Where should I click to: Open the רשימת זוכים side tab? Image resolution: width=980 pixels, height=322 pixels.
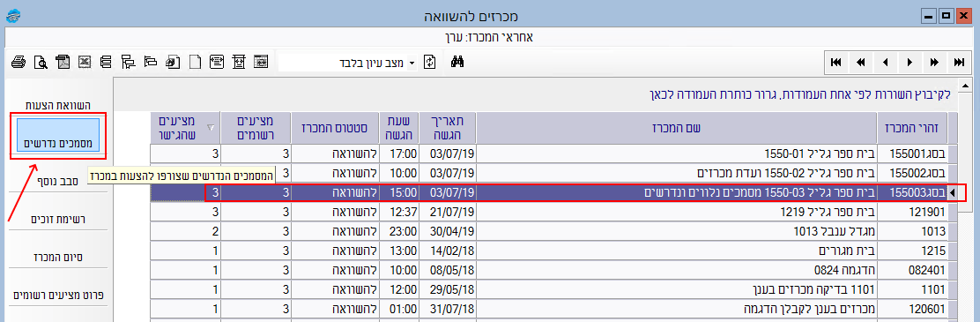[59, 220]
